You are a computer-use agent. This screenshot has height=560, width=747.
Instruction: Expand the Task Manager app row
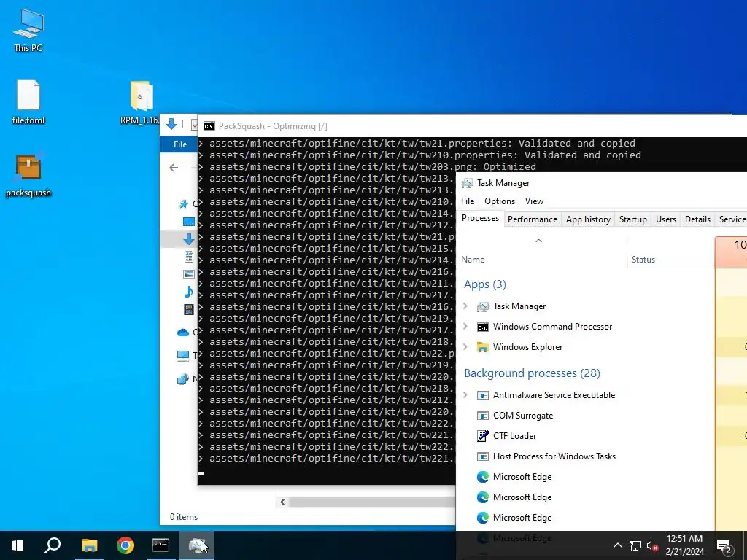click(465, 306)
